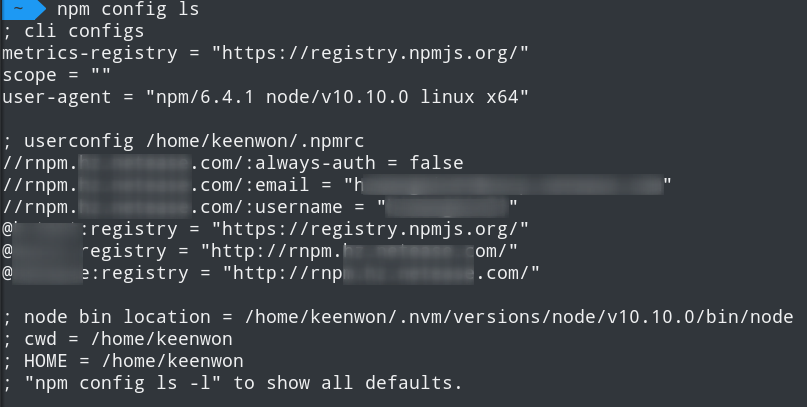
Task: Click the empty scope value line
Action: coord(56,75)
